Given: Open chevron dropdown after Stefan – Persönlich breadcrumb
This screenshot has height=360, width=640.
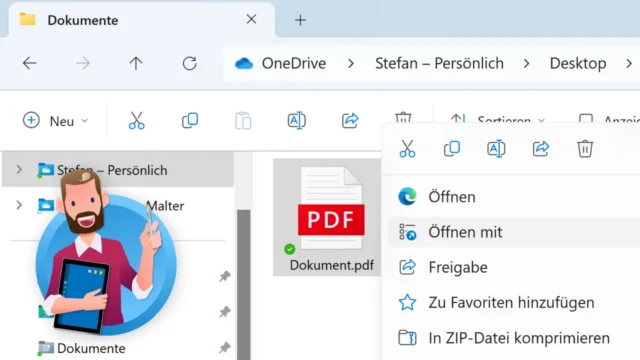Looking at the screenshot, I should pos(527,63).
